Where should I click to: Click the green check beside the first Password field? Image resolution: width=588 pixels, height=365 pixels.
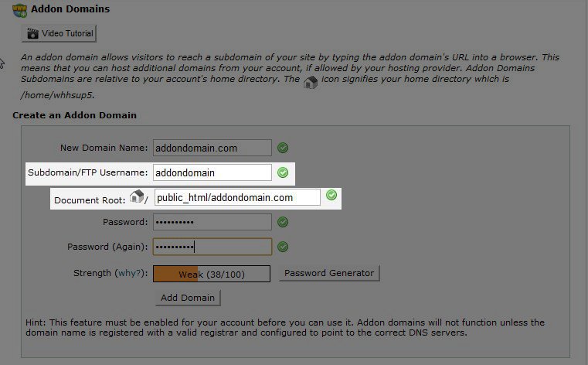pyautogui.click(x=283, y=222)
